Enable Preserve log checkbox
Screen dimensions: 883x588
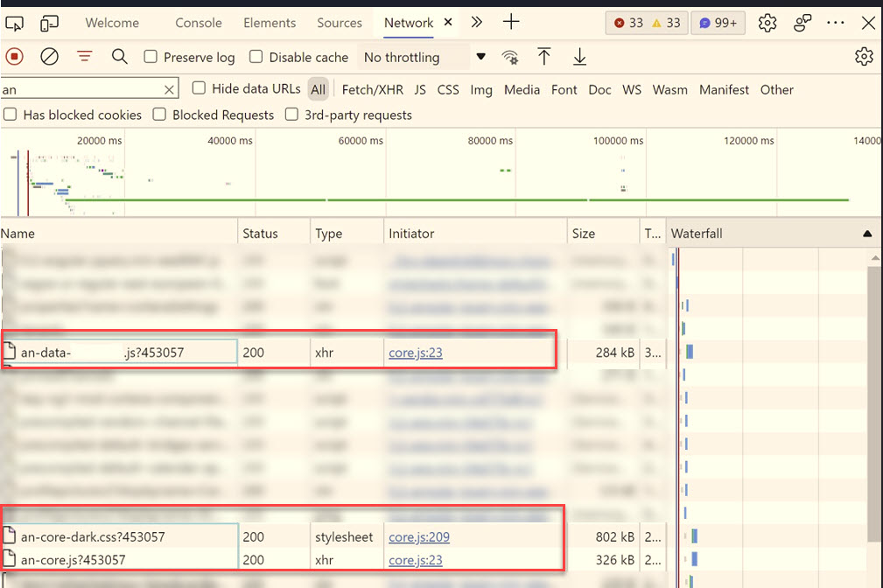[151, 56]
